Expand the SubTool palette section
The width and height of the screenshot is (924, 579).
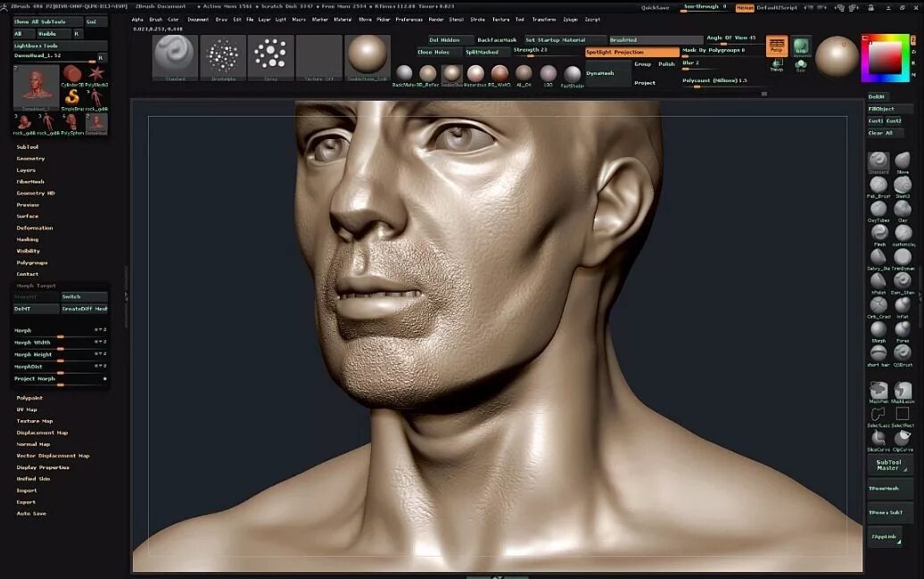pyautogui.click(x=27, y=147)
